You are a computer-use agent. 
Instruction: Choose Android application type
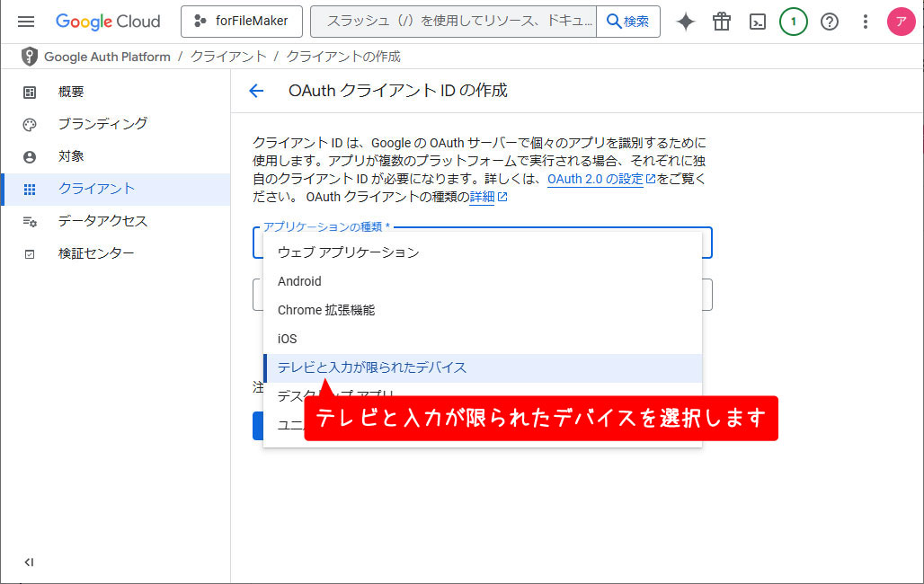coord(483,281)
